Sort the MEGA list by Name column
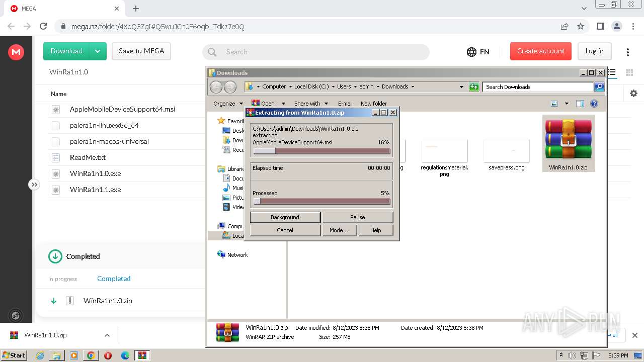644x362 pixels. pos(59,94)
